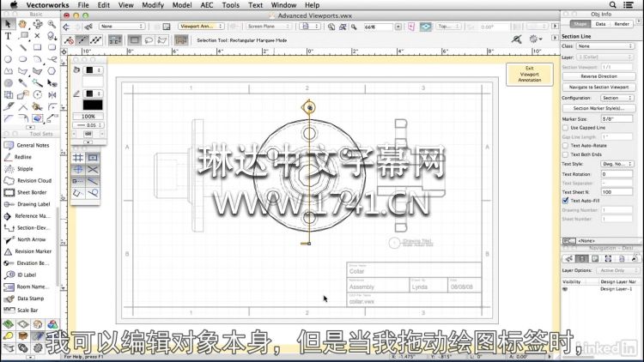Viewport: 644px width, 362px height.
Task: Open the Modify menu
Action: [x=153, y=5]
